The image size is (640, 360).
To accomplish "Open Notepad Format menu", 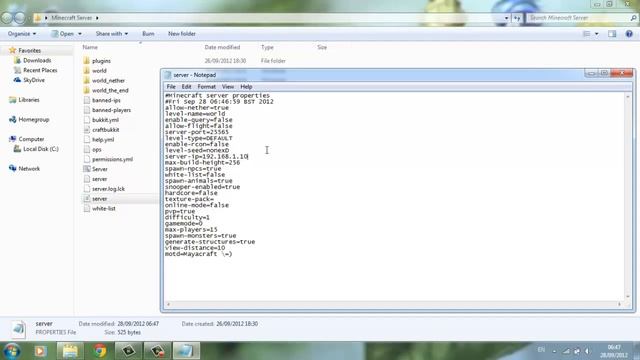I will pyautogui.click(x=207, y=87).
